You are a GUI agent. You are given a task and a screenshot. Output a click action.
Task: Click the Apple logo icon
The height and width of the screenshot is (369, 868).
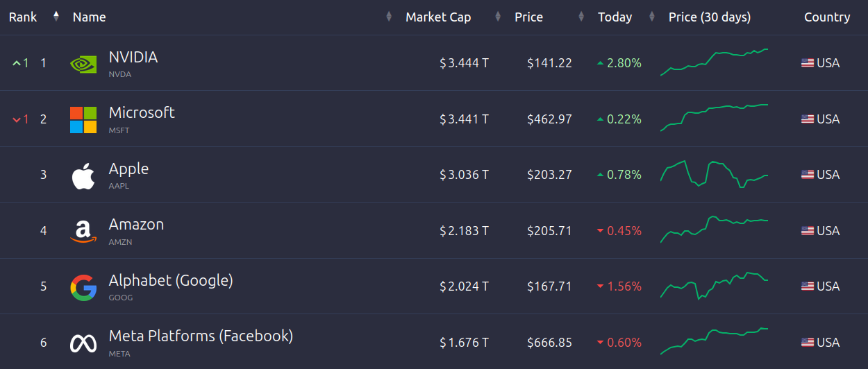[x=83, y=176]
